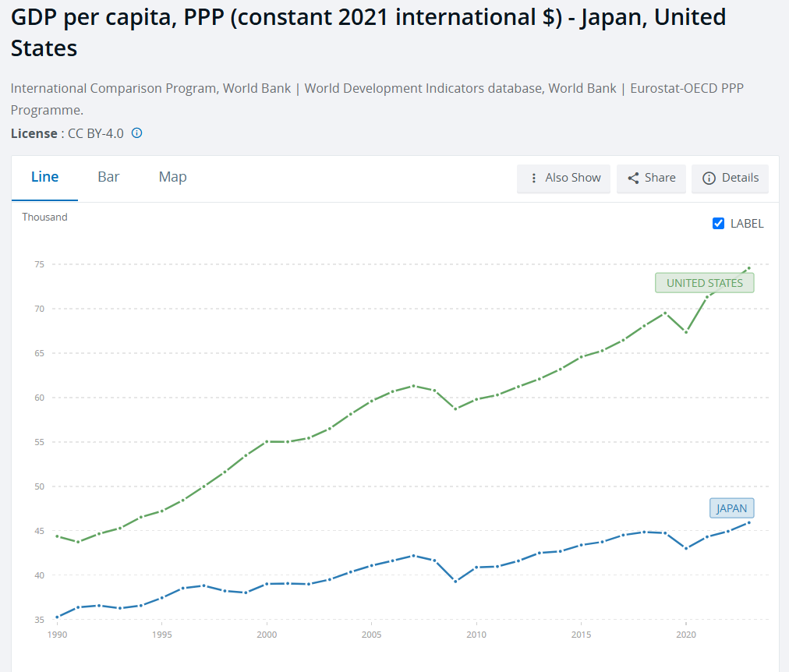This screenshot has height=672, width=789.
Task: Click the Share button label
Action: click(x=660, y=178)
